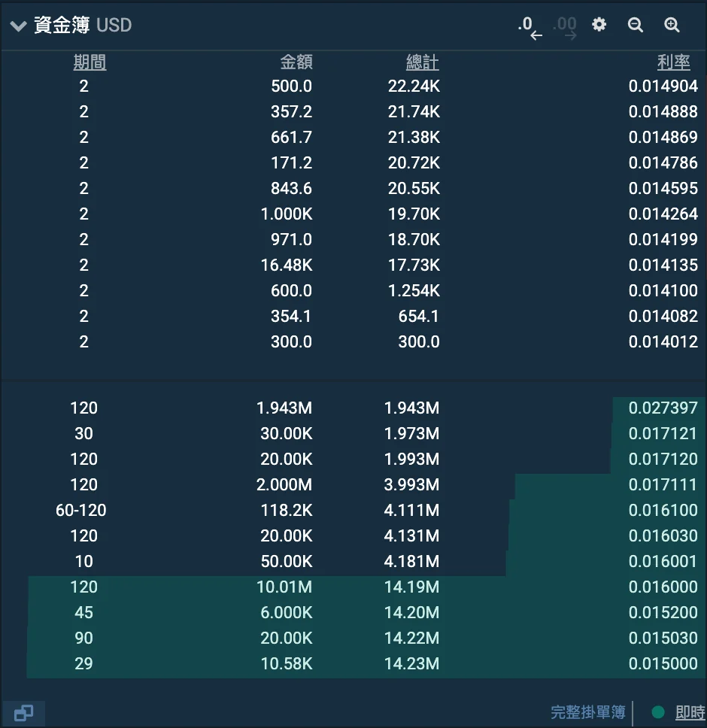
Task: Click the 118.2K amount cell
Action: click(x=287, y=510)
